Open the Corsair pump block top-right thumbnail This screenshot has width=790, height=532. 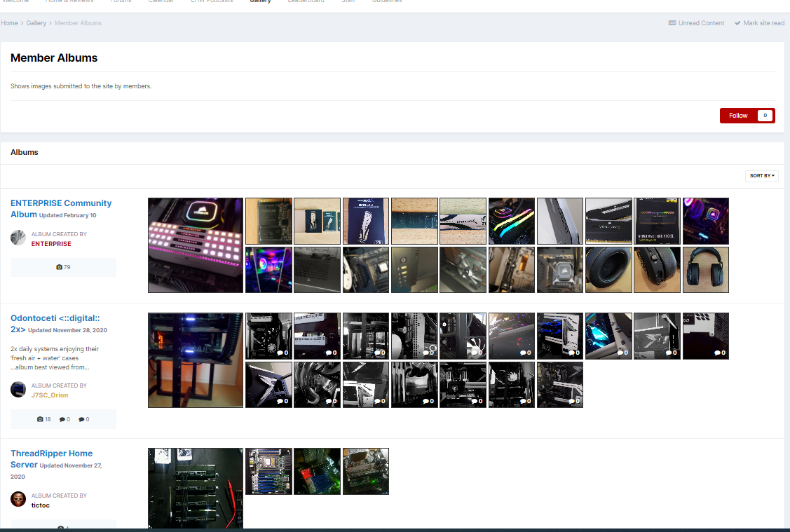pos(706,221)
